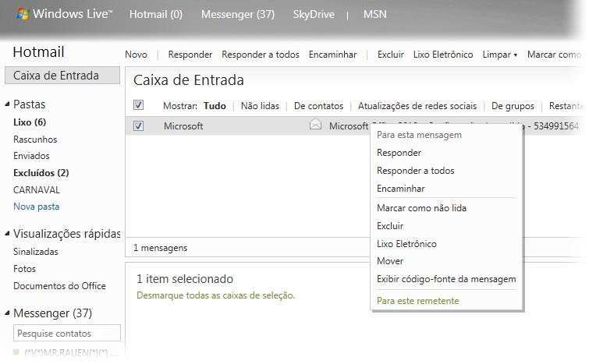Click Lixo Eletrônico in the toolbar

[443, 55]
